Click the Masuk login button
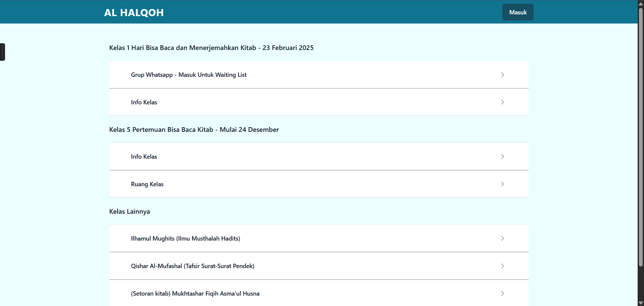The height and width of the screenshot is (306, 644). tap(518, 12)
